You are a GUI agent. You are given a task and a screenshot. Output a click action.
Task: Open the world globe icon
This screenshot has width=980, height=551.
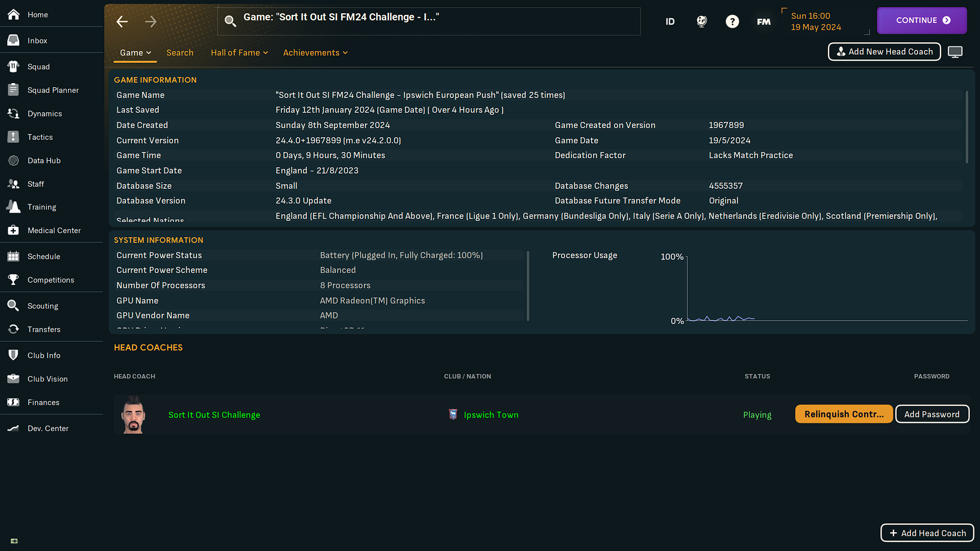pyautogui.click(x=702, y=21)
